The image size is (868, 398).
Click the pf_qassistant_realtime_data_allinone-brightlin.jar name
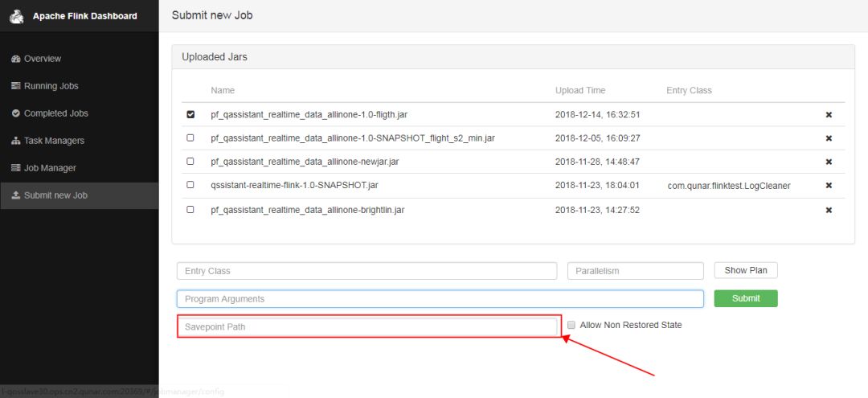point(307,211)
